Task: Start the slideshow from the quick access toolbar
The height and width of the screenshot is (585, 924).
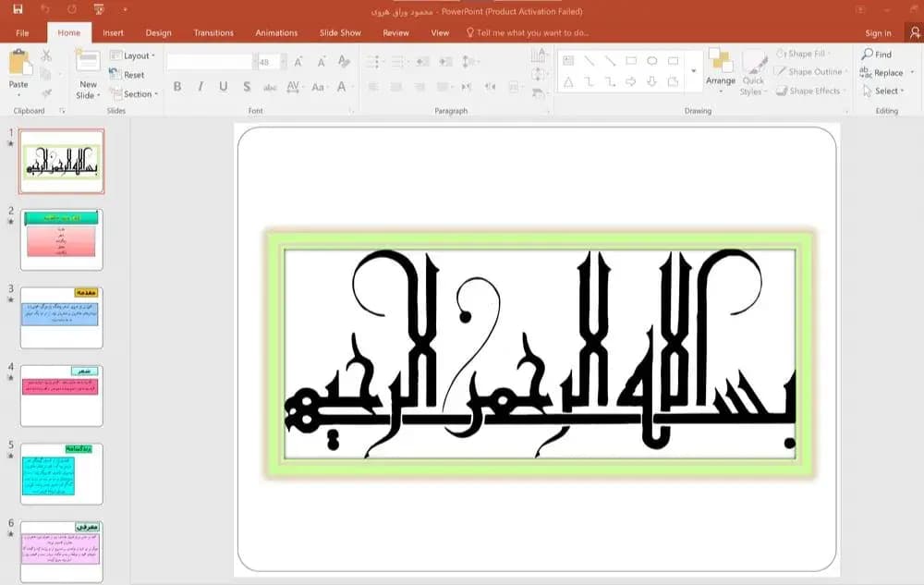Action: click(x=99, y=9)
